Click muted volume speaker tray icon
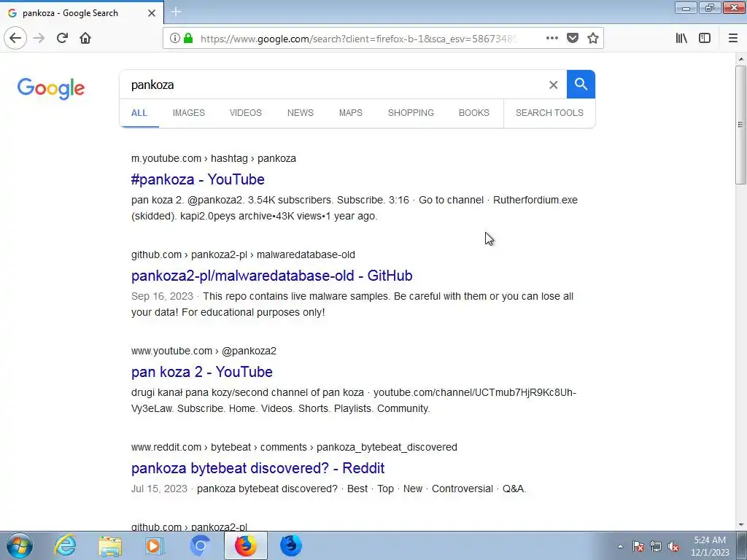Image resolution: width=747 pixels, height=560 pixels. pyautogui.click(x=673, y=546)
